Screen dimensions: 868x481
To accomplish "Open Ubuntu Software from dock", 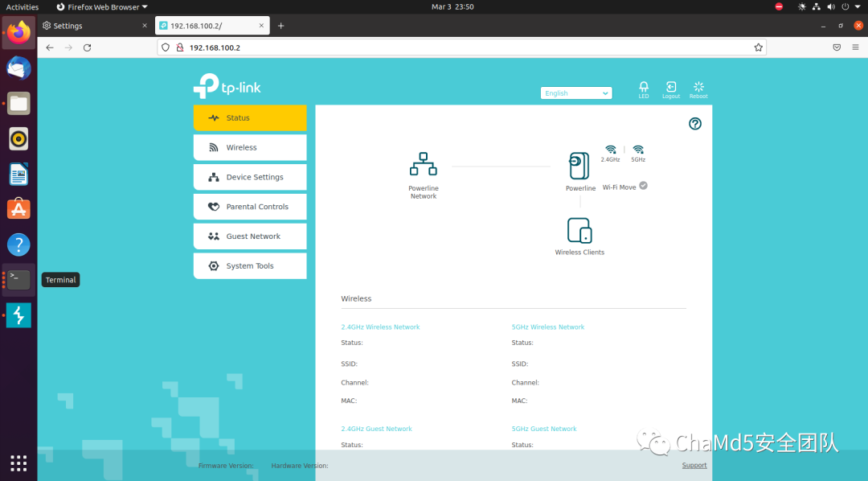I will [x=18, y=209].
